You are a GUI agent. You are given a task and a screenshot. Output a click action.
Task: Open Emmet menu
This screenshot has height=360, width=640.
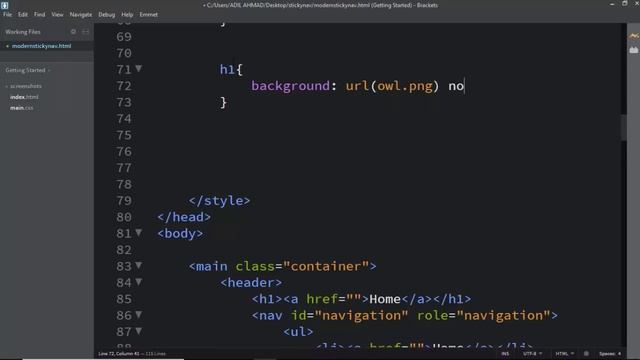[x=149, y=14]
